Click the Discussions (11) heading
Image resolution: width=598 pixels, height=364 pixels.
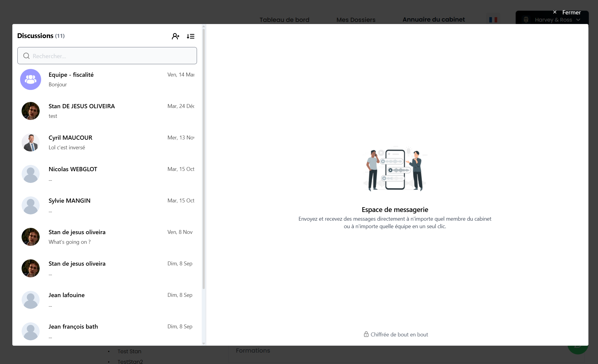coord(41,36)
